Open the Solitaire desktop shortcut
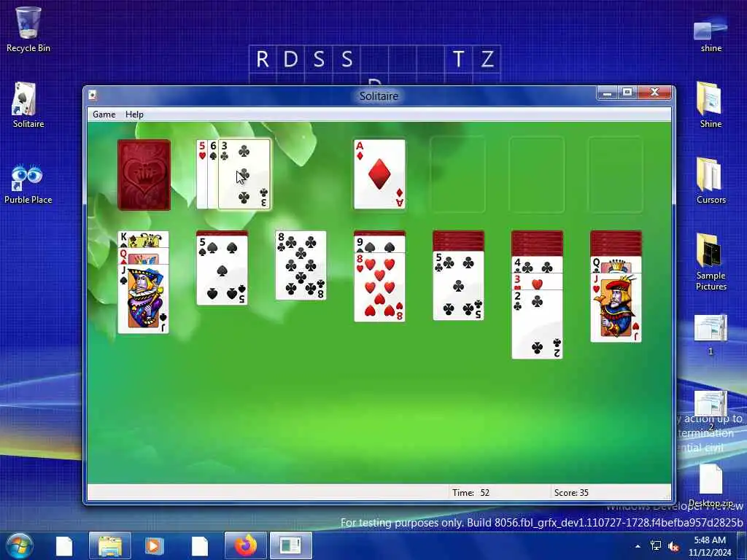The image size is (747, 560). click(28, 105)
